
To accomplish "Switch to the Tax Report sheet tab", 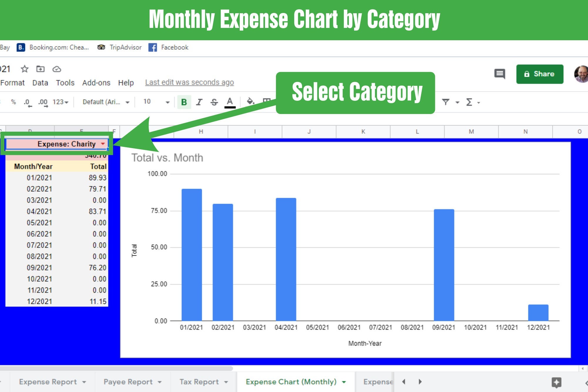I will [x=199, y=382].
